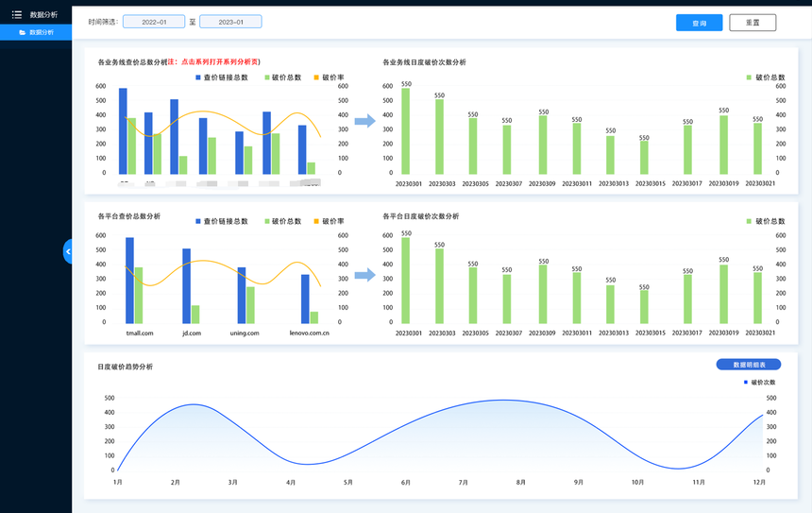This screenshot has height=513, width=812.
Task: Click the folder icon in the sidebar 数据分析 item
Action: click(x=23, y=32)
